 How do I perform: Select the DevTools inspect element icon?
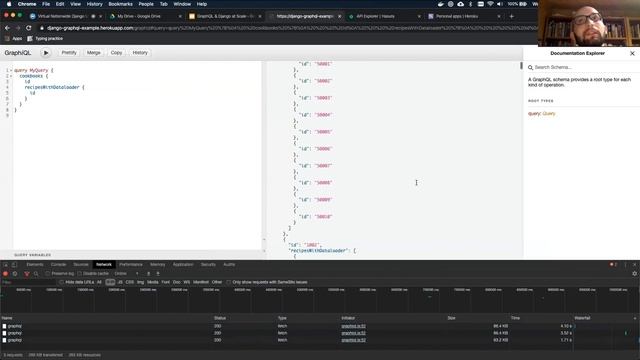[5, 264]
